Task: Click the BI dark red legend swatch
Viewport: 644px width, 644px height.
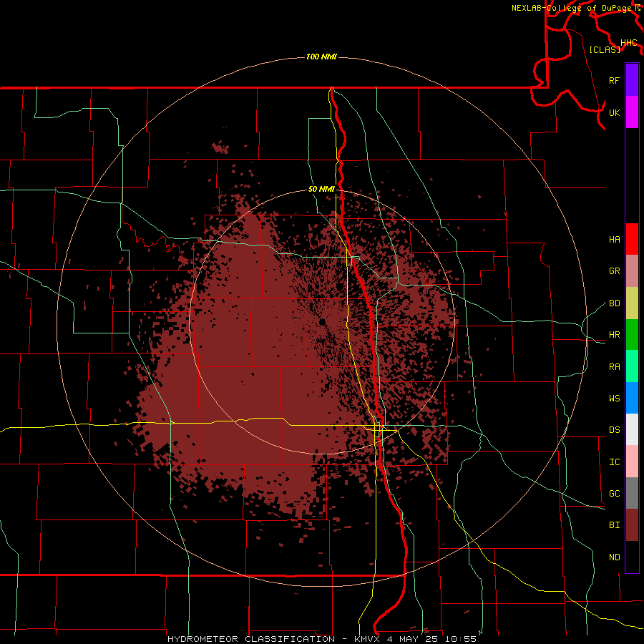Action: (x=632, y=525)
